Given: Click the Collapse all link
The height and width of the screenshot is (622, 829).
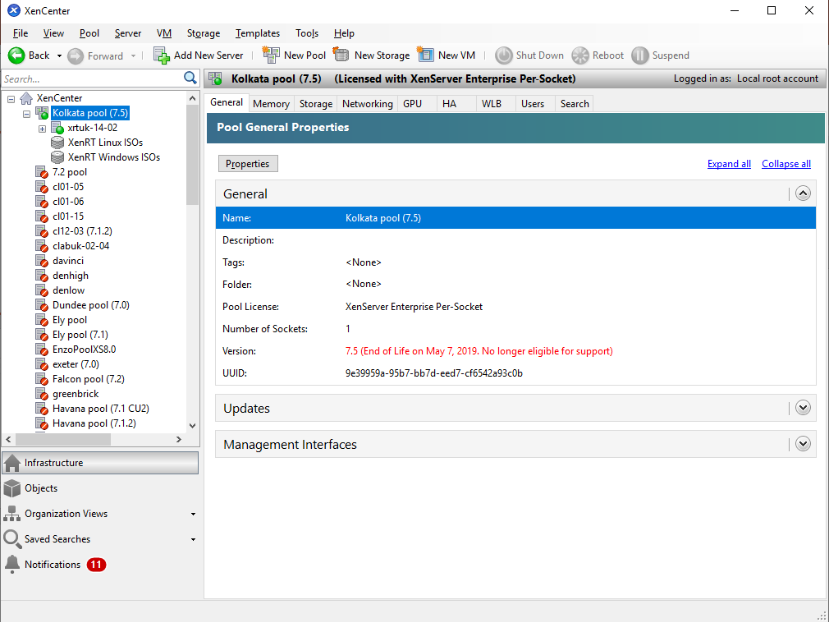Looking at the screenshot, I should pos(786,164).
